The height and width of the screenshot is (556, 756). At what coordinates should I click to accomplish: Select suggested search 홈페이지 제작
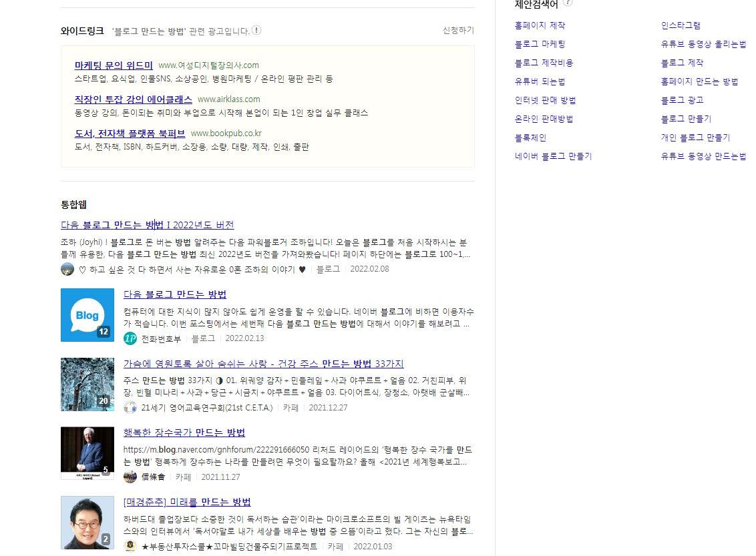[540, 25]
